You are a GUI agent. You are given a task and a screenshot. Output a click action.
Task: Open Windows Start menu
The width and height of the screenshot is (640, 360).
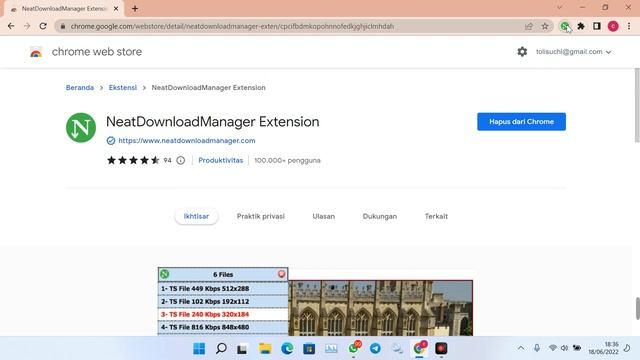pyautogui.click(x=199, y=349)
